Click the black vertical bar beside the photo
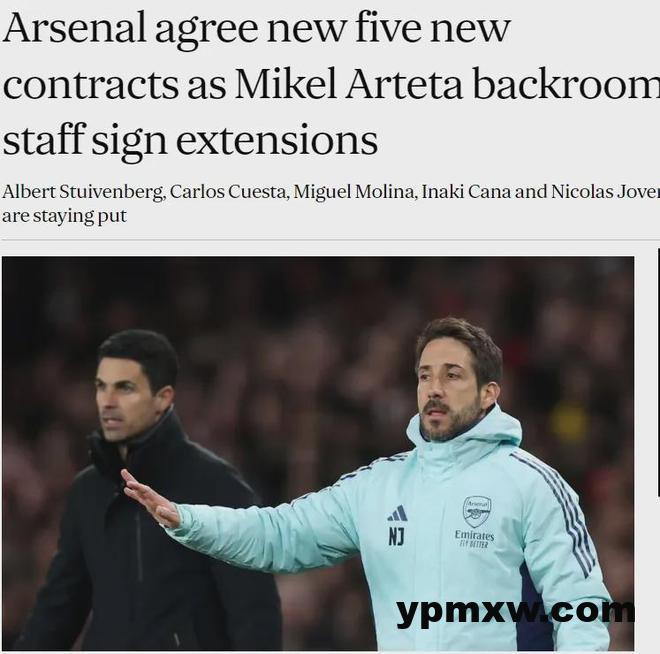This screenshot has width=660, height=654. [659, 372]
